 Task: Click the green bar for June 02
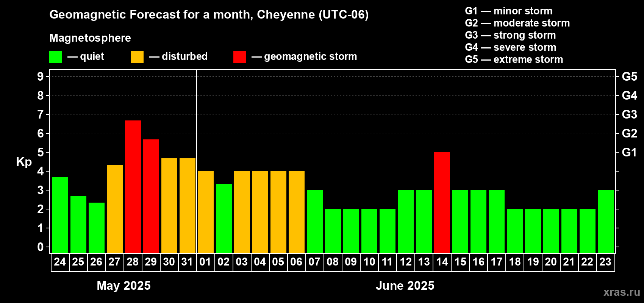coord(224,218)
